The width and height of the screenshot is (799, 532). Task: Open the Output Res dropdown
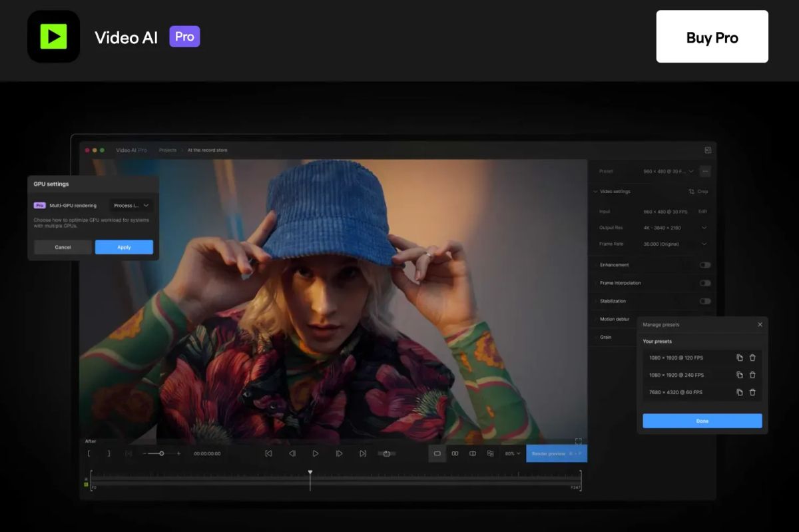tap(675, 228)
